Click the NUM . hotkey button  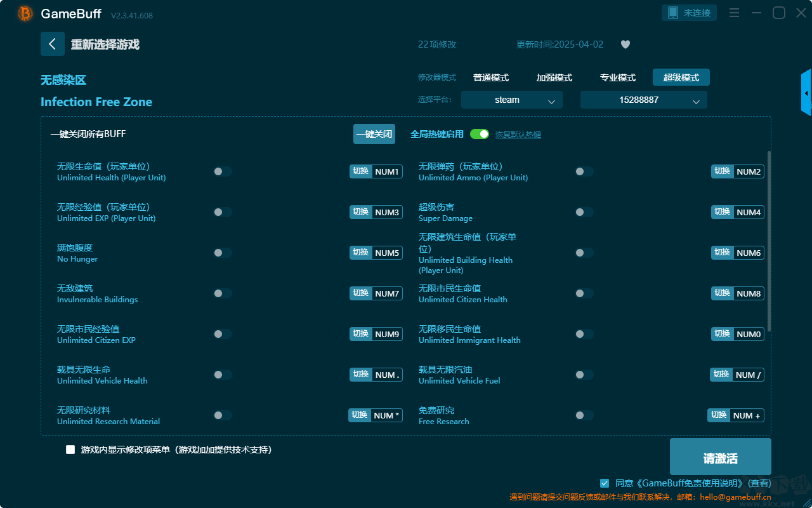coord(376,375)
